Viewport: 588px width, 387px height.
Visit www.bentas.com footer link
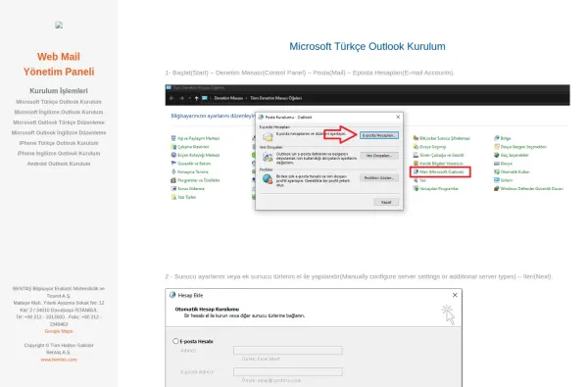59,360
